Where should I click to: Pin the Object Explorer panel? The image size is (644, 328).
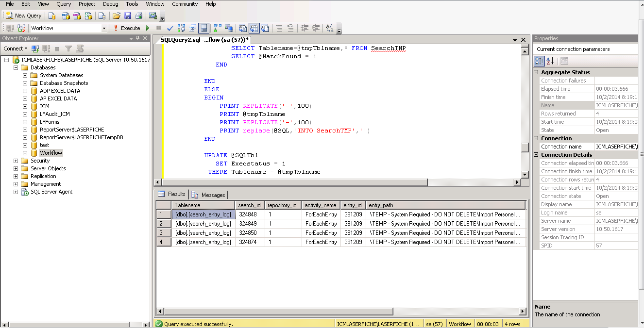138,38
